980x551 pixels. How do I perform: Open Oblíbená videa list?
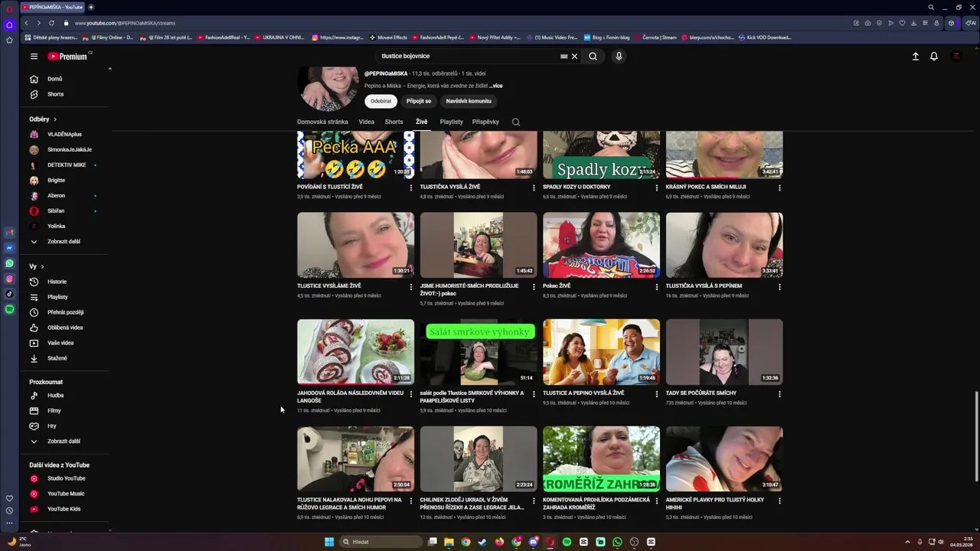click(x=66, y=328)
